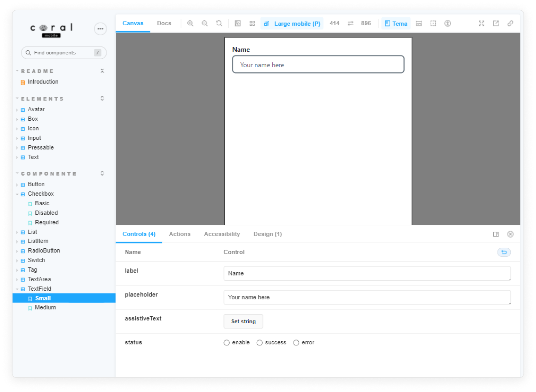
Task: Click the zoom out icon
Action: 205,23
